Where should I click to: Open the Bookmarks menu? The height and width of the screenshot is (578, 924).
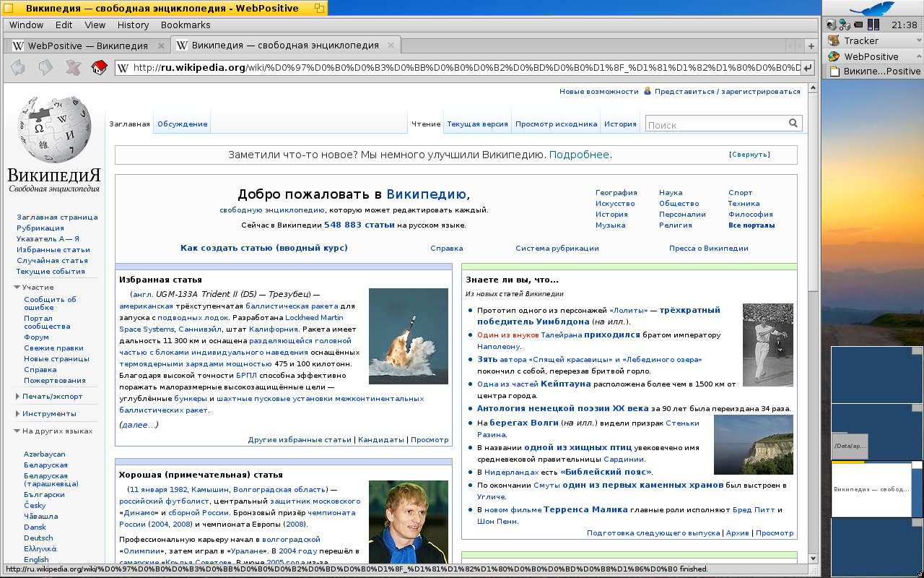click(186, 25)
